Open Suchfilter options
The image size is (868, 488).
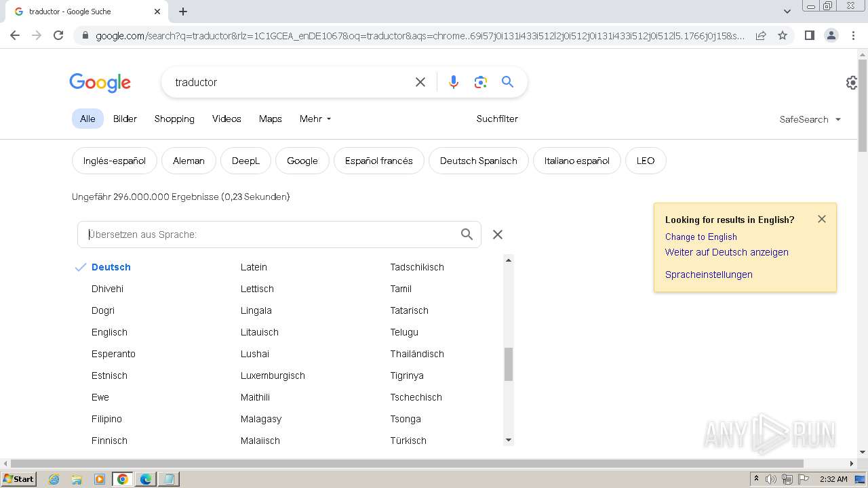click(497, 119)
